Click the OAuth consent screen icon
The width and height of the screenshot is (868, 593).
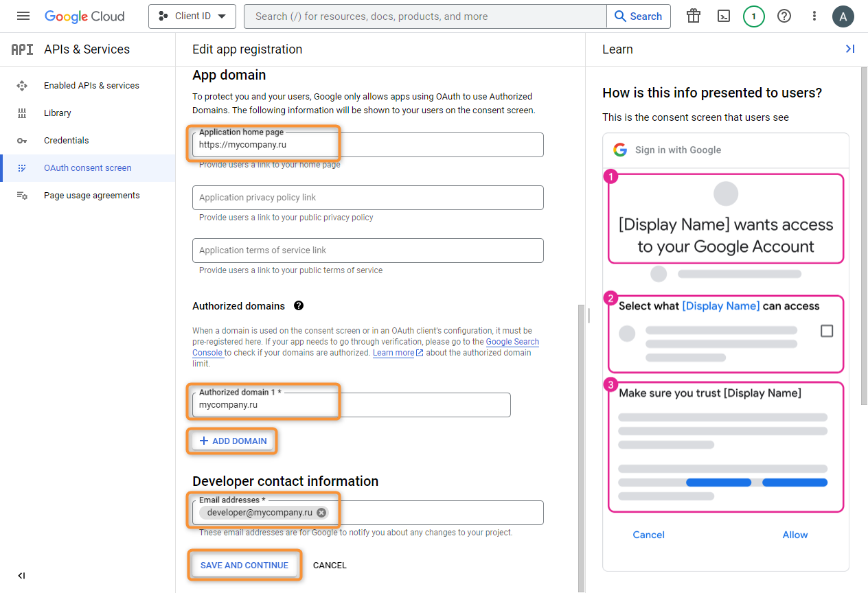point(22,168)
